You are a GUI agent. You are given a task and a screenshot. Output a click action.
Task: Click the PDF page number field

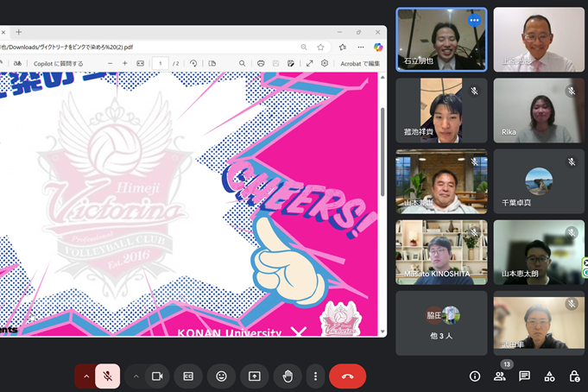coord(160,63)
